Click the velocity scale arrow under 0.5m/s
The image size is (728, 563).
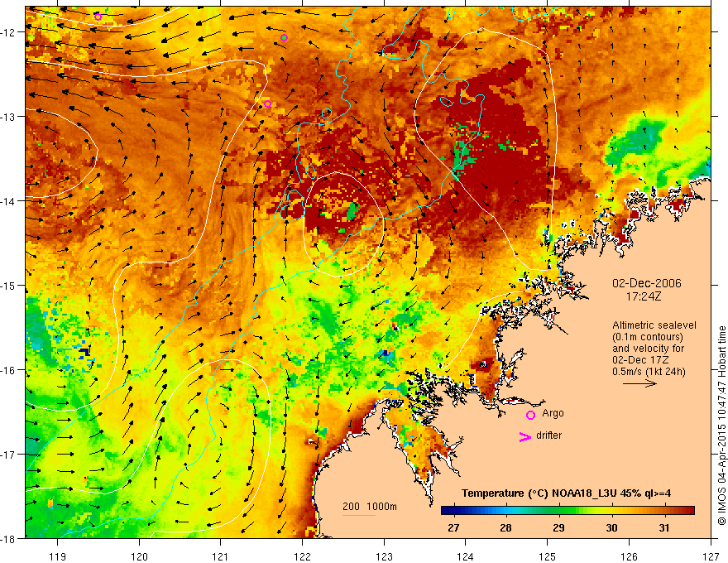pos(639,383)
